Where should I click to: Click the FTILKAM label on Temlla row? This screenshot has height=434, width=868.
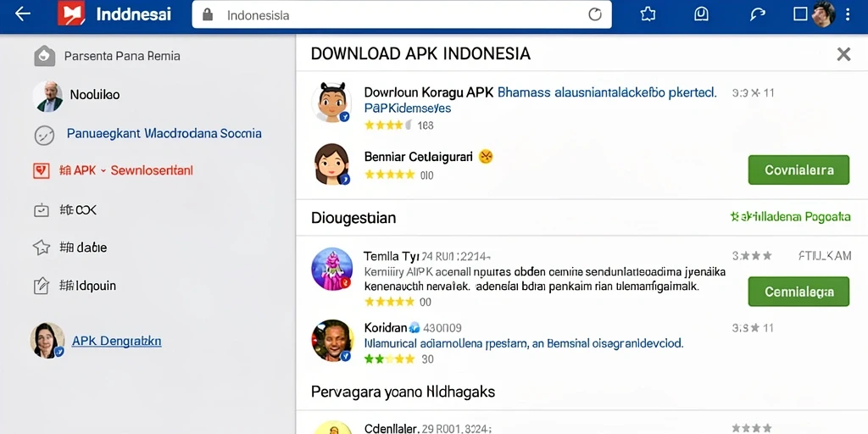coord(826,256)
